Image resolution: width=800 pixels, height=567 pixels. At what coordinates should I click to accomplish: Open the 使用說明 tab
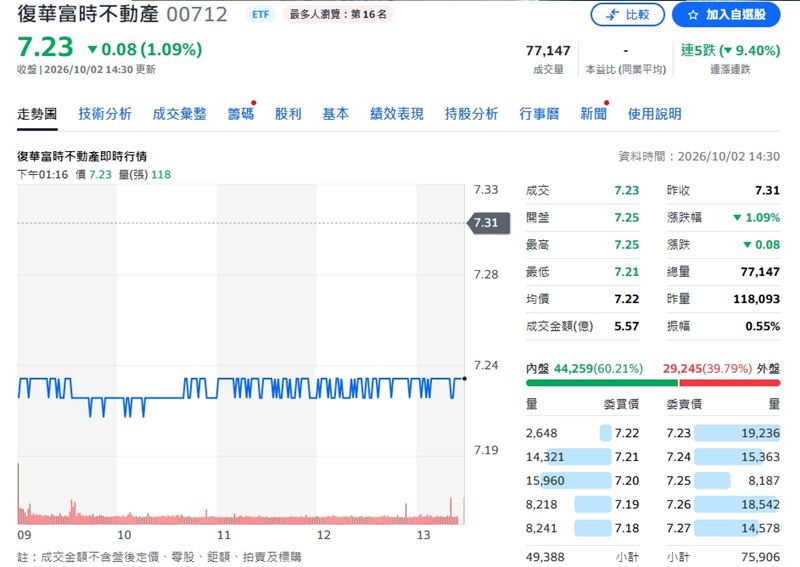(x=655, y=114)
